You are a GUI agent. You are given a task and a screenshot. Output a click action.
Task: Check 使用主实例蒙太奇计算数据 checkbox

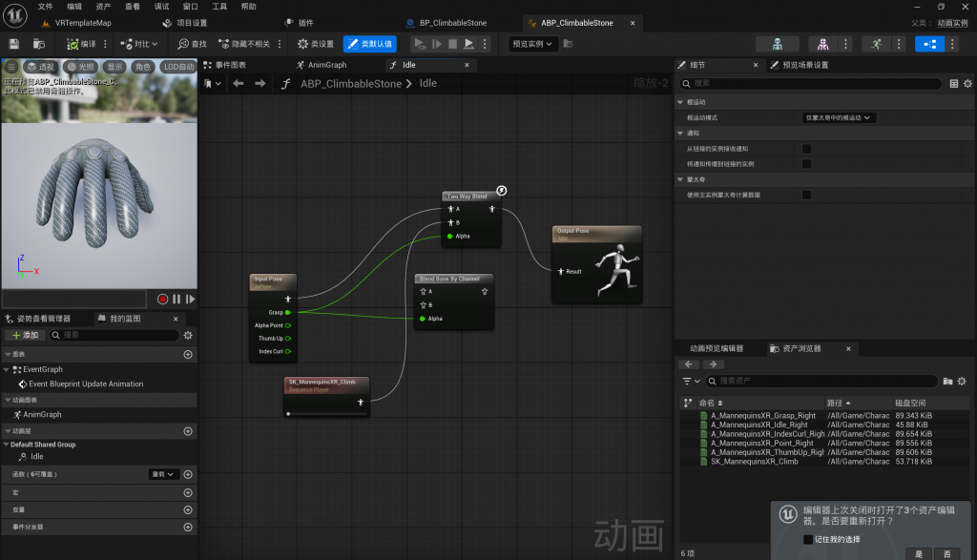click(x=806, y=195)
